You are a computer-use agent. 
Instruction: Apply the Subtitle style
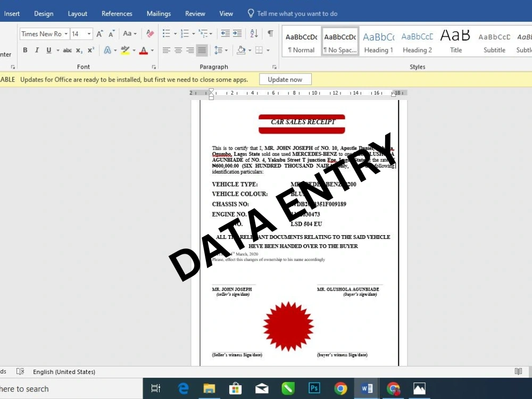(x=494, y=41)
